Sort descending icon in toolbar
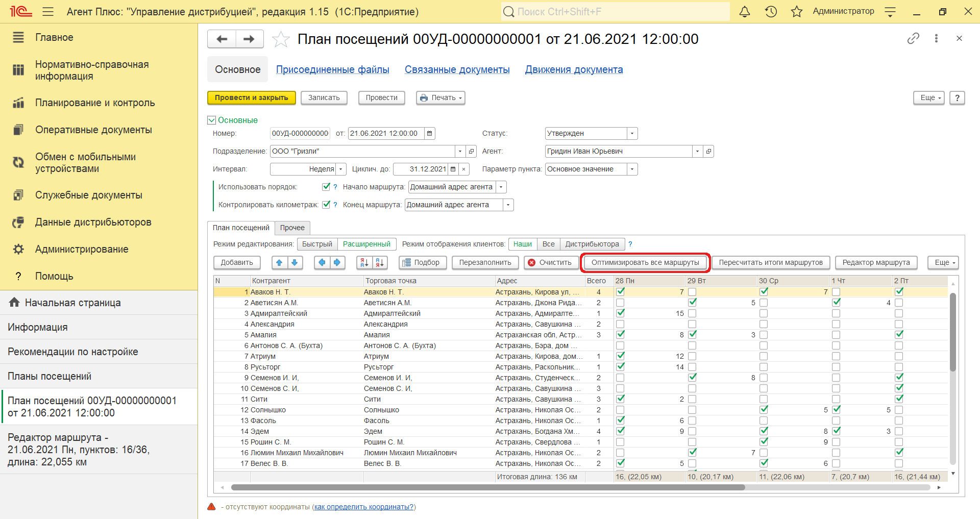 [x=380, y=263]
